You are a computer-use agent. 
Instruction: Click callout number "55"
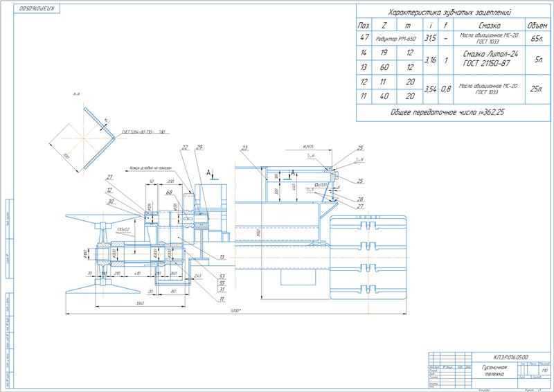[x=222, y=283]
